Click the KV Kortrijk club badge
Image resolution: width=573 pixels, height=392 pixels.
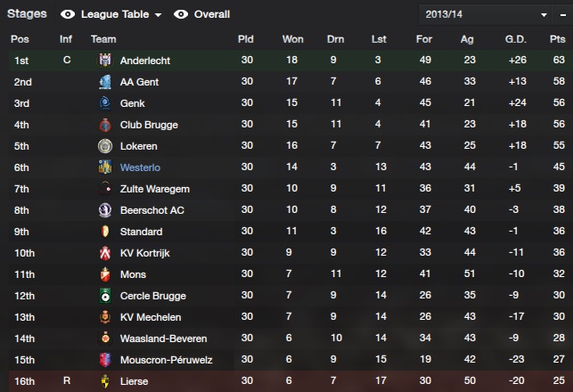pyautogui.click(x=105, y=253)
